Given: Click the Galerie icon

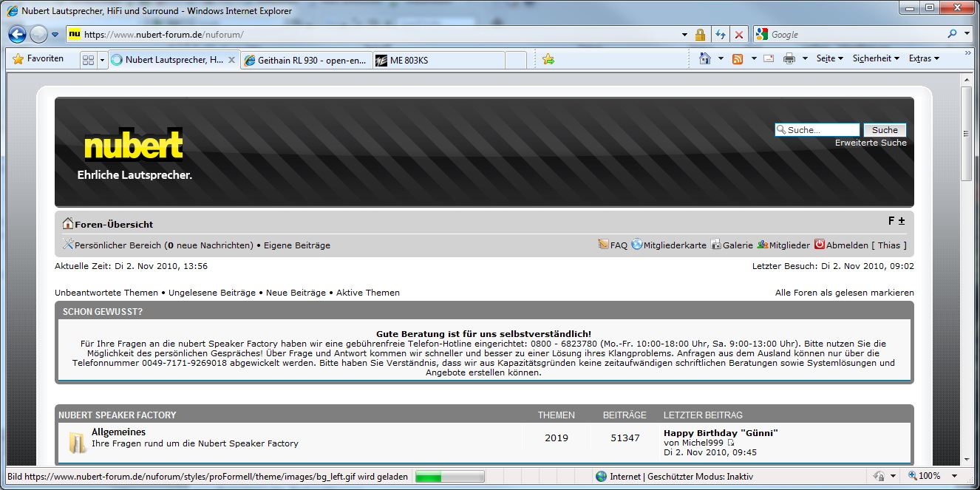Looking at the screenshot, I should point(715,245).
